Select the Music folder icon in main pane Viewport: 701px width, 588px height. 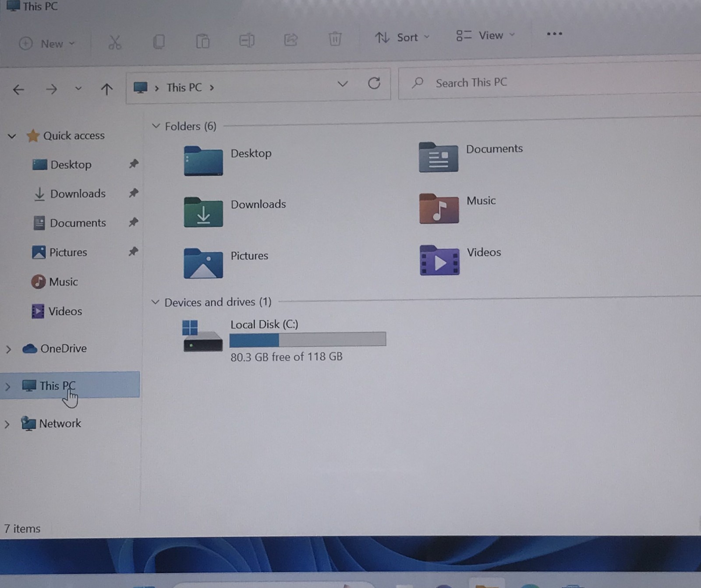click(x=439, y=209)
